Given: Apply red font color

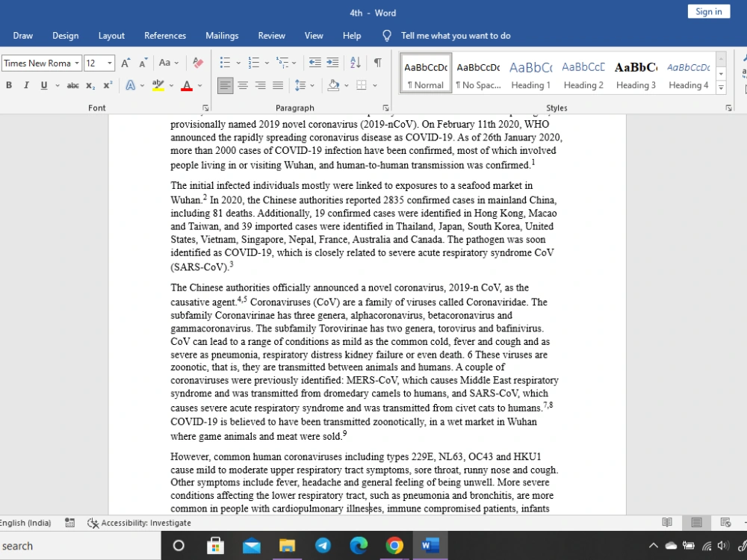Looking at the screenshot, I should (187, 85).
